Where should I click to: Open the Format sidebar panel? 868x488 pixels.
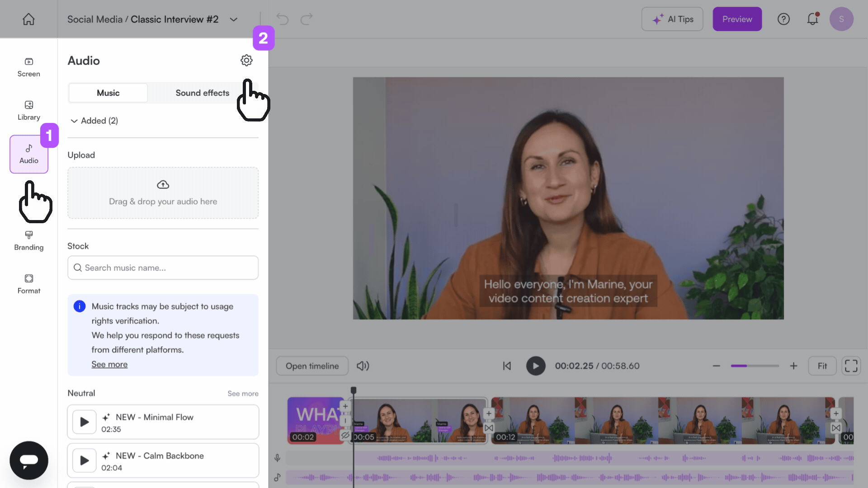pos(28,284)
